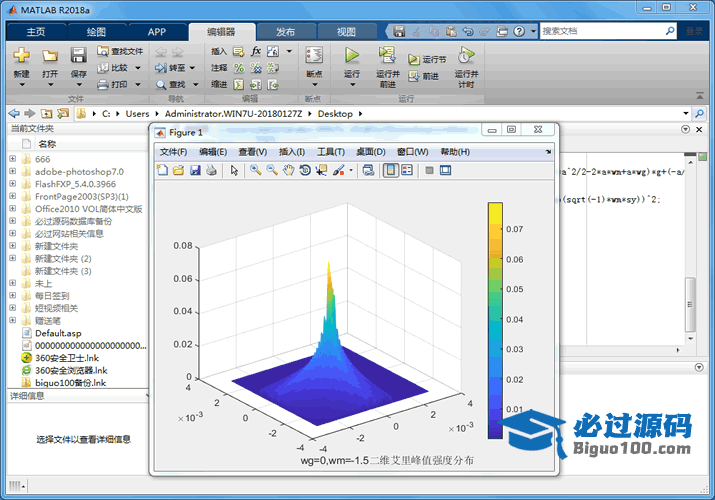Image resolution: width=715 pixels, height=500 pixels.
Task: Click Run and Advance (运行并前进) icon
Action: coord(387,55)
